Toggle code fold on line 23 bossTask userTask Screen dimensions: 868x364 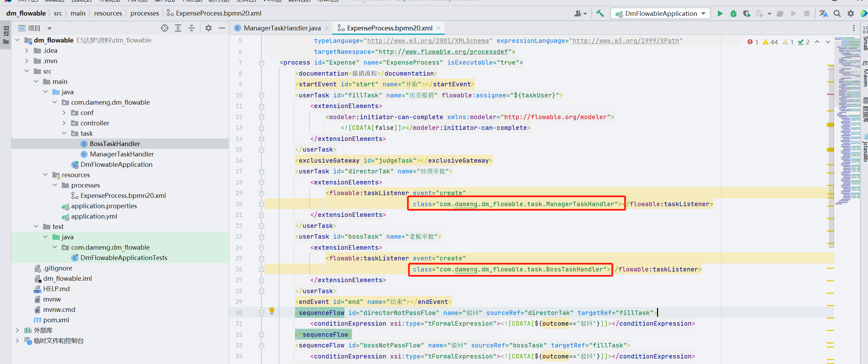pos(261,237)
